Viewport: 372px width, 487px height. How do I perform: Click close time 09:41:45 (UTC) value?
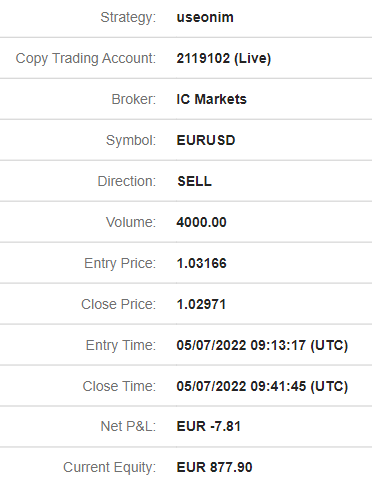point(262,386)
